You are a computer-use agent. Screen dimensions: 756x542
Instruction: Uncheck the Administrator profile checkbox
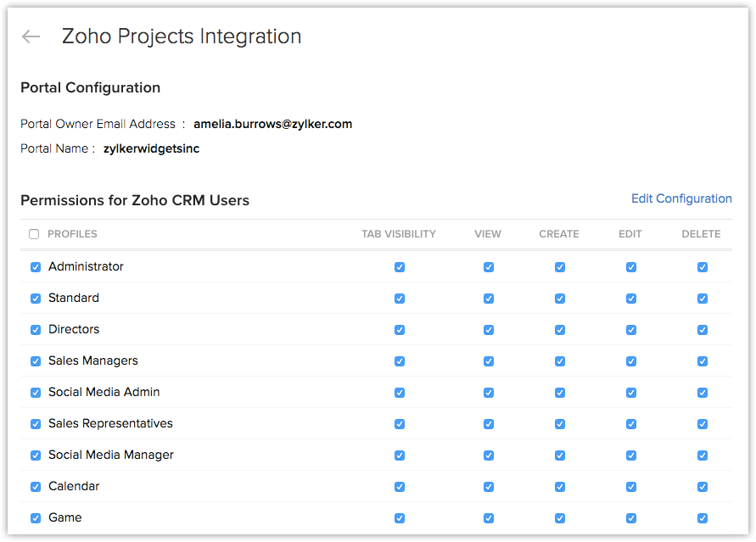click(x=36, y=267)
